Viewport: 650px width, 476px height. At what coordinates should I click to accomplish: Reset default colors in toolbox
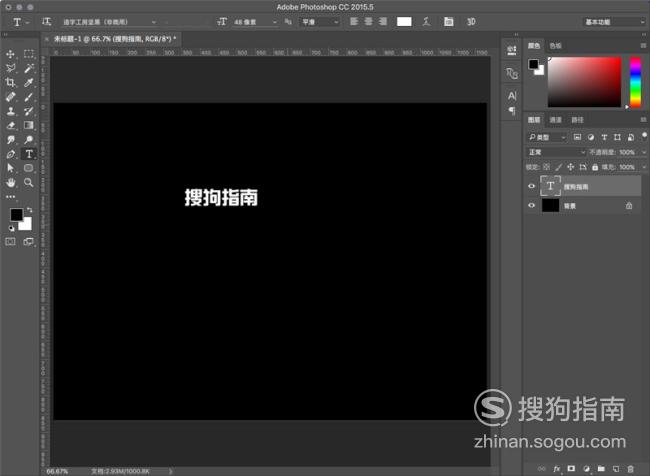[11, 228]
